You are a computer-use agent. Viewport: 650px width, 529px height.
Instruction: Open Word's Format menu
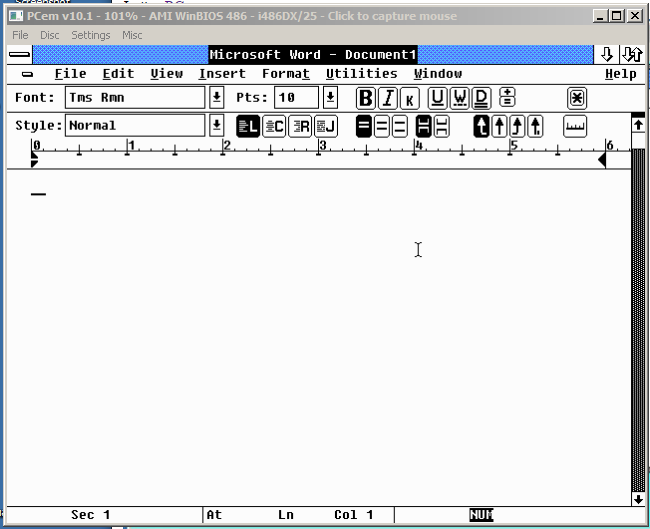coord(286,74)
